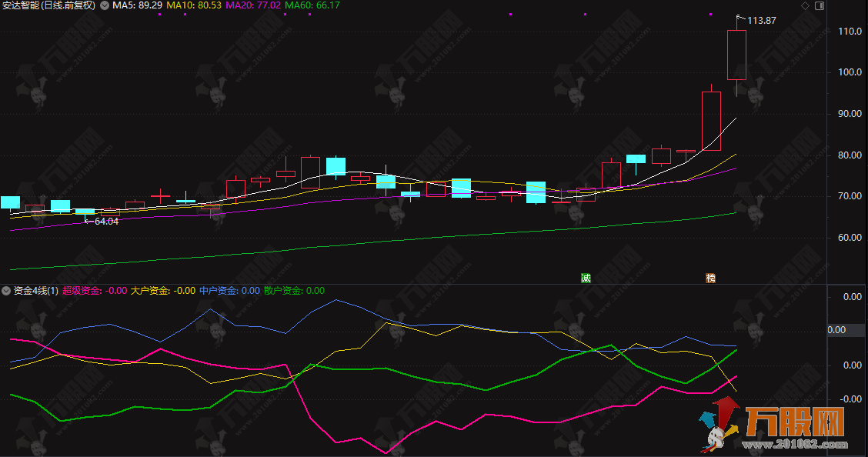Click the 资金4线(1) indicator title

[x=35, y=291]
